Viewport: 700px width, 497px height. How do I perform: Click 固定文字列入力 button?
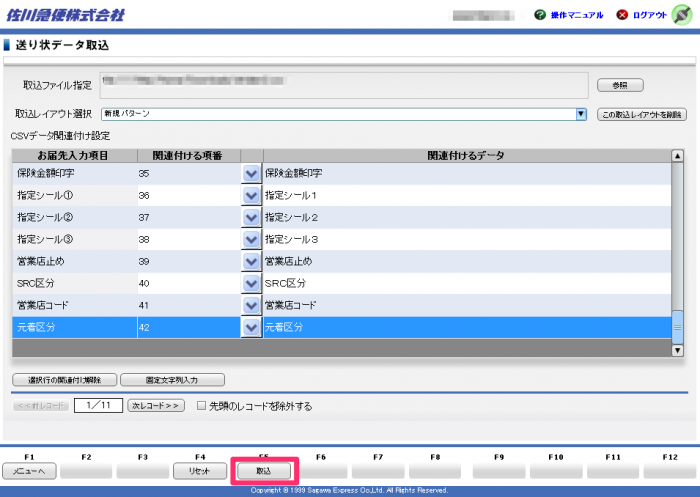click(172, 380)
